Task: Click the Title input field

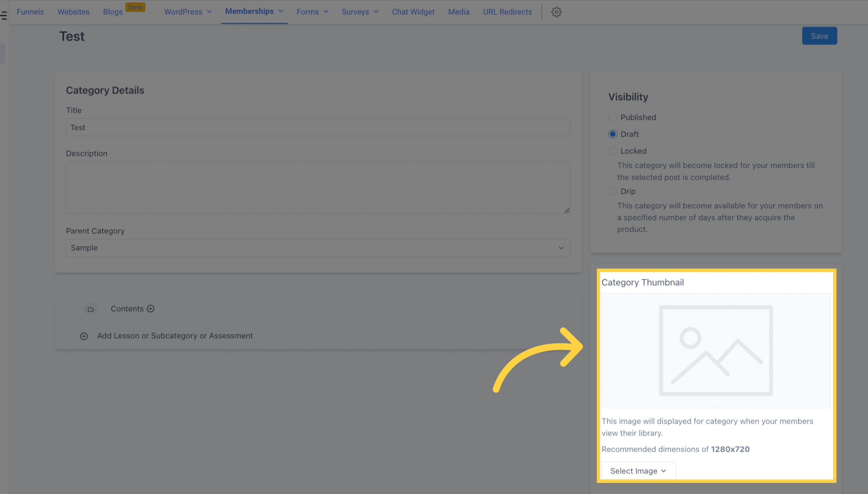Action: 318,127
